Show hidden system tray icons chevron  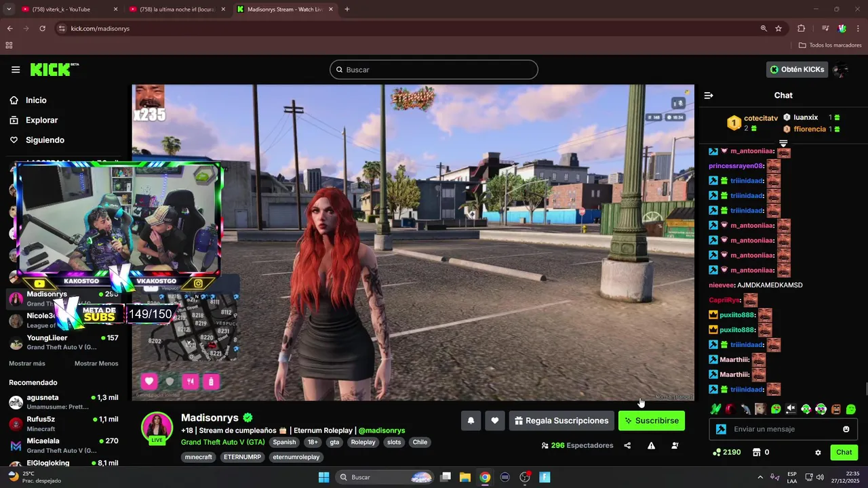point(760,477)
